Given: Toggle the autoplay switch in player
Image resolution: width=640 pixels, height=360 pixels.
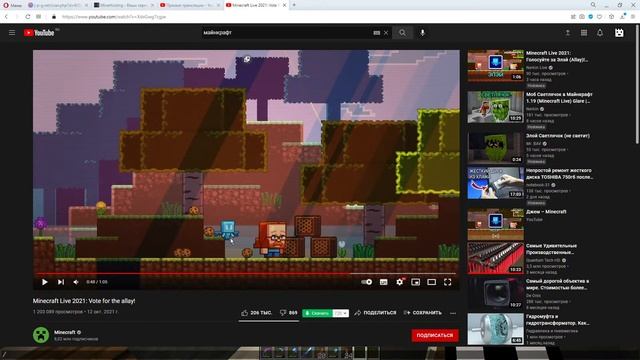Looking at the screenshot, I should 366,282.
